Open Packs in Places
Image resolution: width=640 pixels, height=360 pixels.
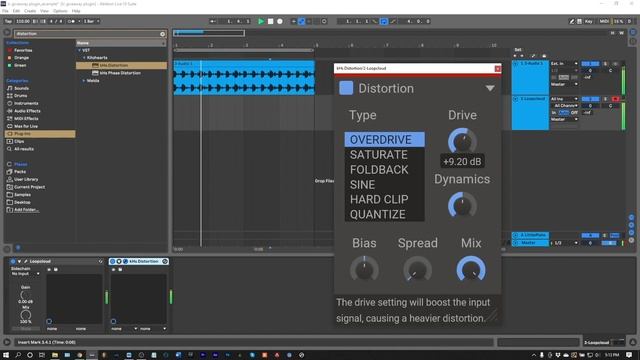pyautogui.click(x=20, y=172)
